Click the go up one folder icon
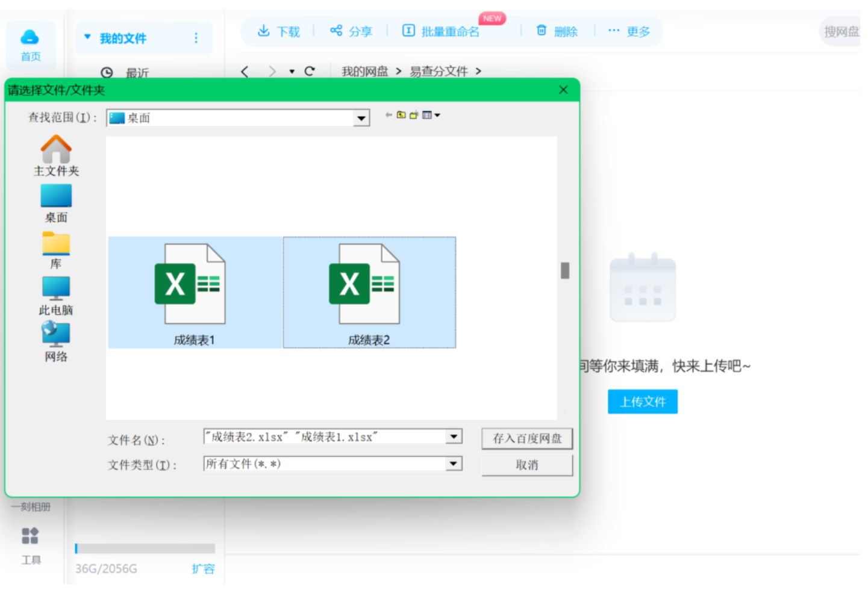The image size is (868, 593). click(401, 115)
